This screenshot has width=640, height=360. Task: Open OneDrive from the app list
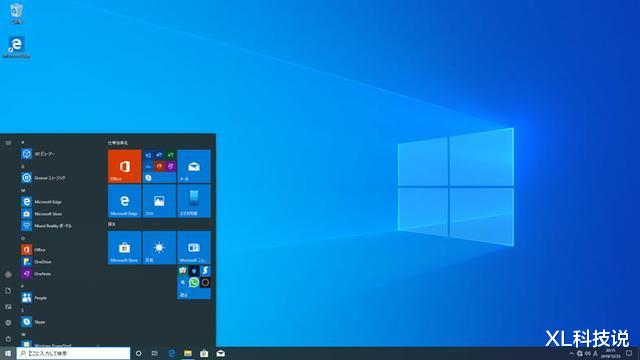(61, 262)
